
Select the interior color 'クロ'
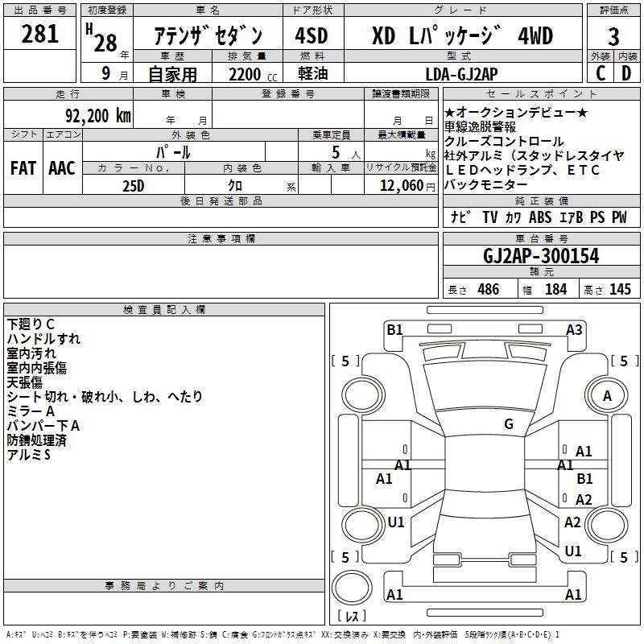pos(235,186)
